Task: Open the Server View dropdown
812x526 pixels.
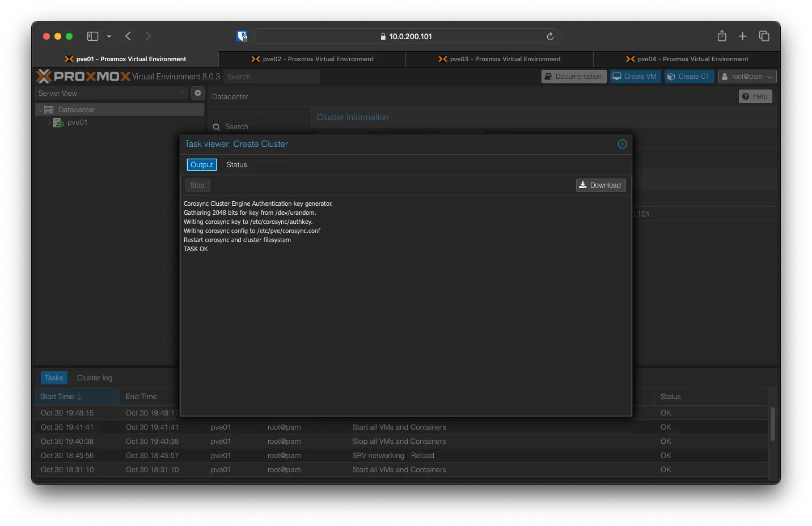Action: tap(111, 93)
